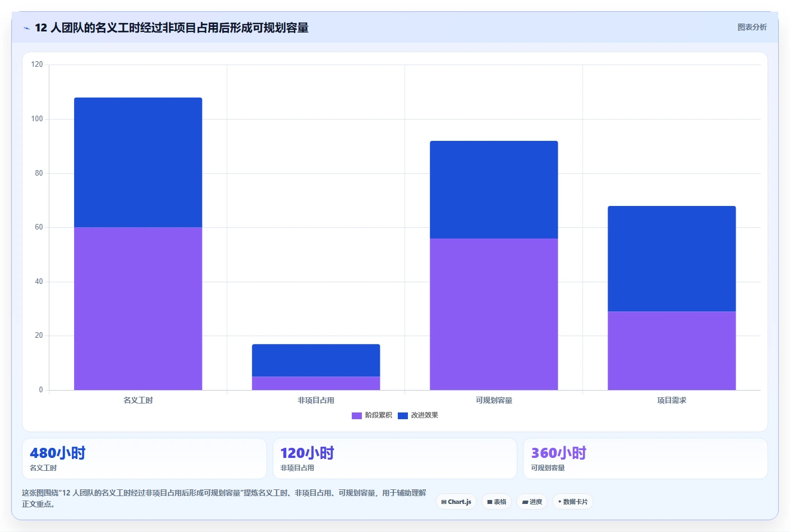
Task: Click the 0 y-axis tick label
Action: (41, 390)
